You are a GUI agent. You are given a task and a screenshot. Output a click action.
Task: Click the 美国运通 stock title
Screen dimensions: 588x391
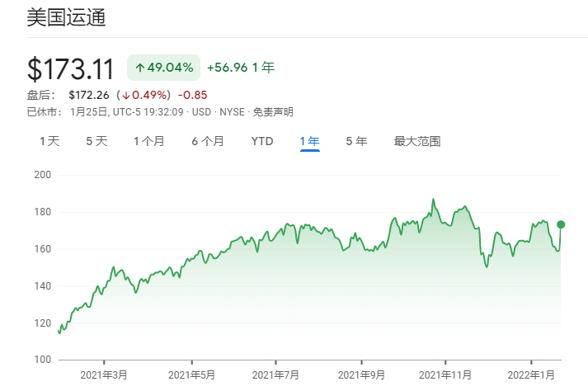[66, 17]
